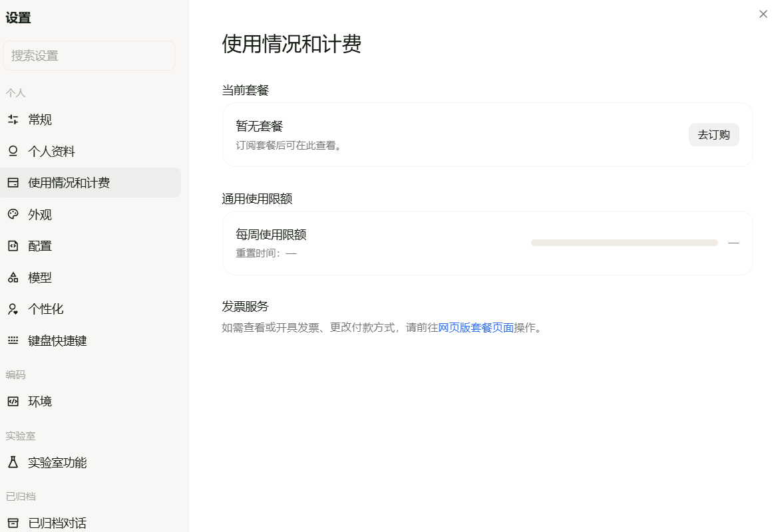Click the 个性化 user-heart icon
This screenshot has width=778, height=532.
[x=13, y=309]
